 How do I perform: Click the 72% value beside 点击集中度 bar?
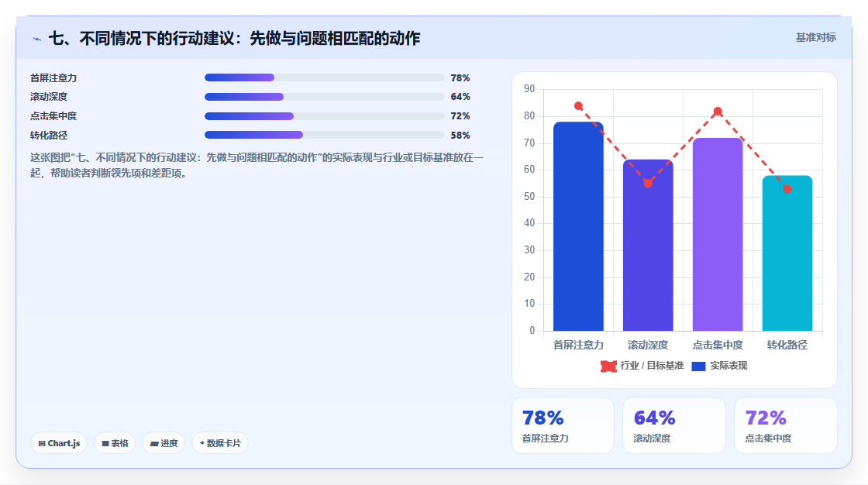click(x=460, y=116)
